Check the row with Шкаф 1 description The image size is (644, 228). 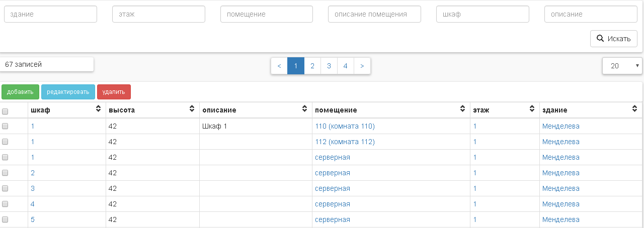(x=5, y=127)
